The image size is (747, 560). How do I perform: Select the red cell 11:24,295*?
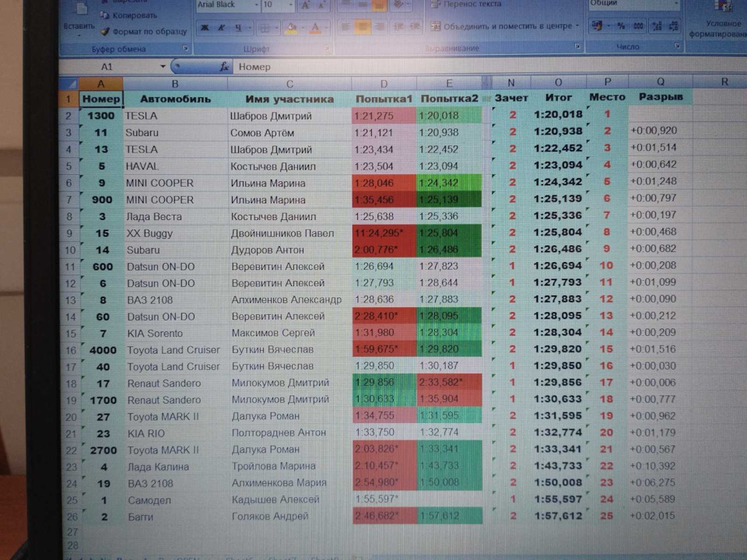384,233
